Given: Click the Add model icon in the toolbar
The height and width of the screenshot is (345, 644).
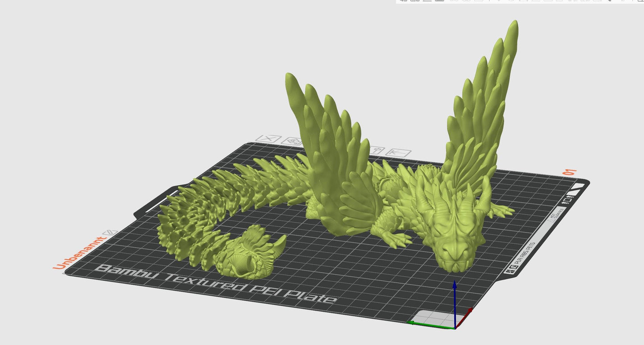Looking at the screenshot, I should pyautogui.click(x=404, y=2).
